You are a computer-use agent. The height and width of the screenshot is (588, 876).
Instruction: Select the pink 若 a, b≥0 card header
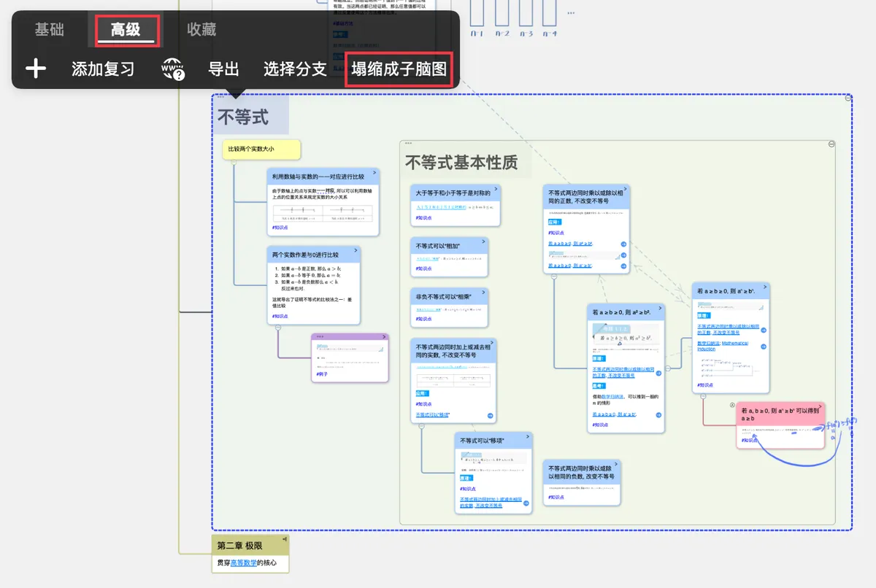point(780,414)
